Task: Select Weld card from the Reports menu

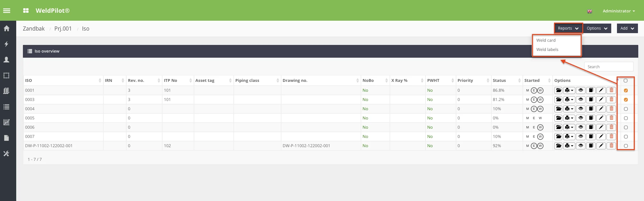Action: (546, 40)
